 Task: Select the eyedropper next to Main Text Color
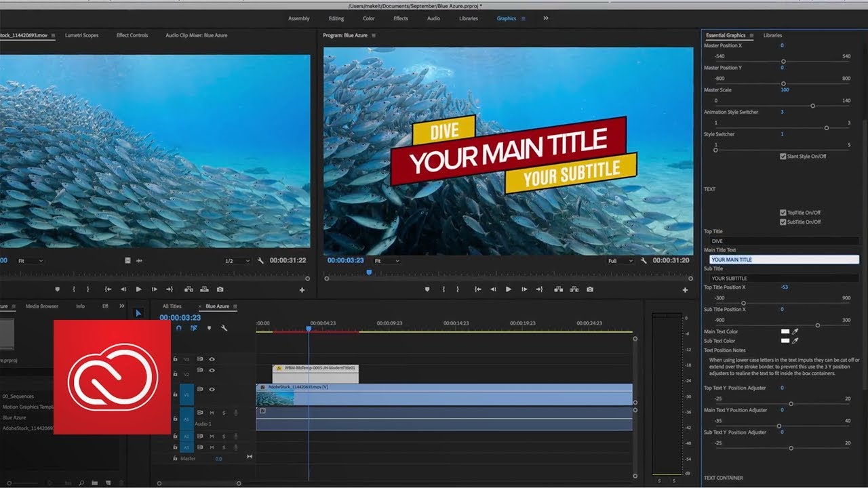[795, 331]
